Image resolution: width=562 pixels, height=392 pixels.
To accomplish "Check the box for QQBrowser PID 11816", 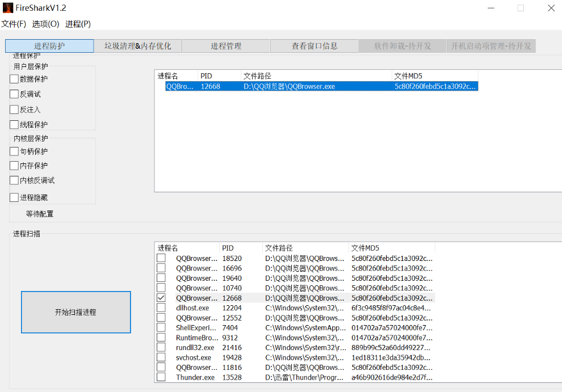I will click(161, 367).
